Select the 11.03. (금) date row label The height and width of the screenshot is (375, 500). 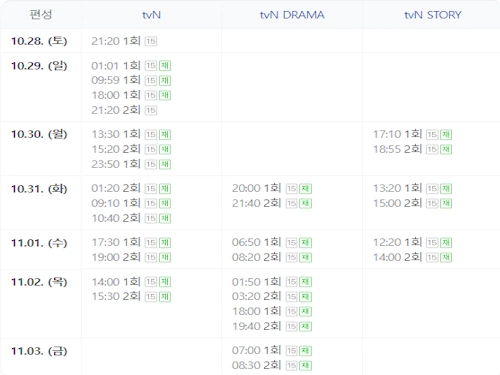click(39, 351)
